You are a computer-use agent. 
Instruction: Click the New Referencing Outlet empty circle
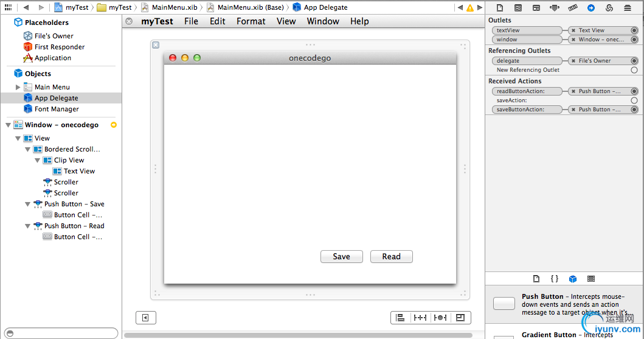click(x=634, y=70)
